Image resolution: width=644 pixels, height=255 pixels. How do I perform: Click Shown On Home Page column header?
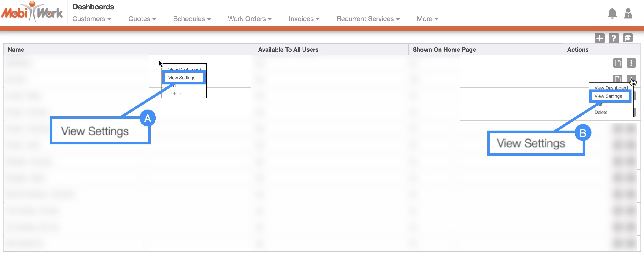coord(444,49)
